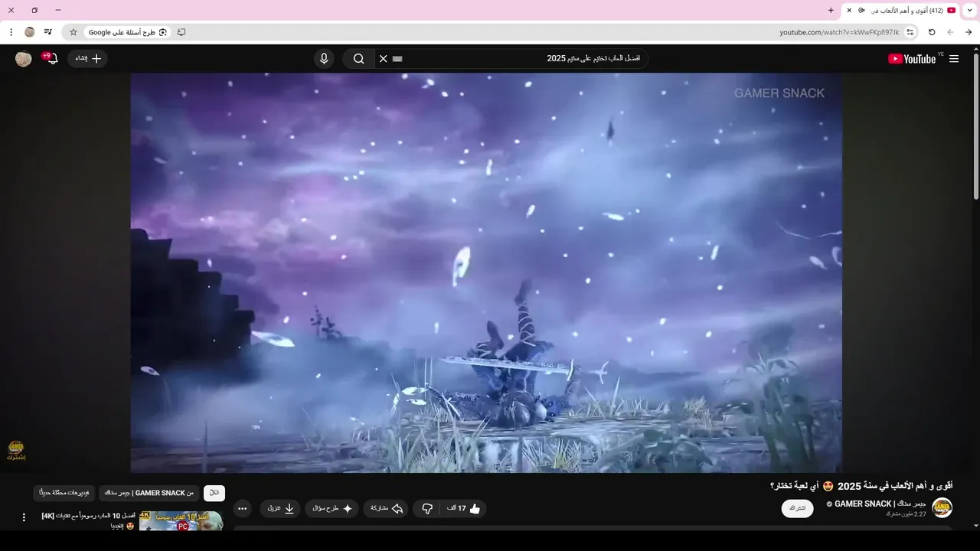
Task: Mute tab via audio indicator icon
Action: 862,10
